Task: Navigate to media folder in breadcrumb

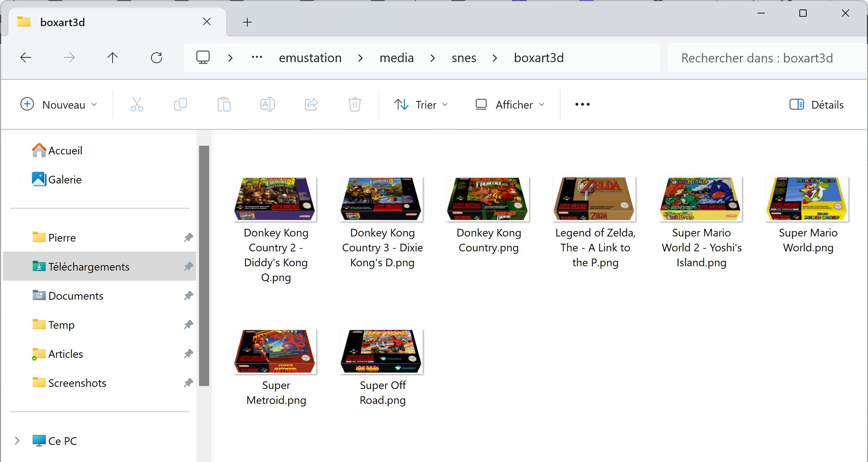Action: (x=397, y=58)
